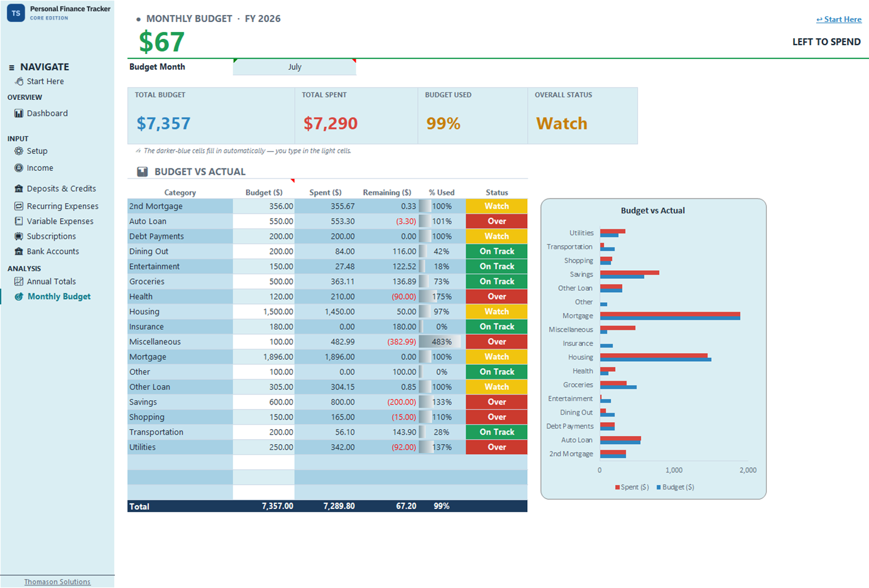
Task: Click the TS logo badge
Action: pyautogui.click(x=16, y=13)
